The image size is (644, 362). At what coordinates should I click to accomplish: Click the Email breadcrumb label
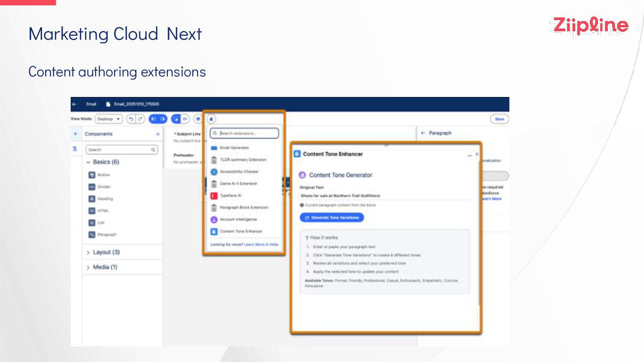pyautogui.click(x=91, y=104)
